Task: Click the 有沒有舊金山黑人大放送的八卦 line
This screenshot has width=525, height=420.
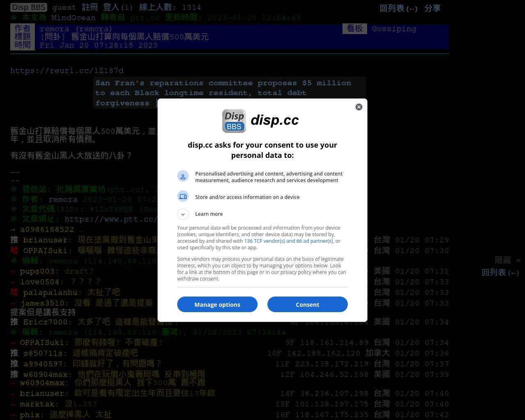Action: pos(71,155)
